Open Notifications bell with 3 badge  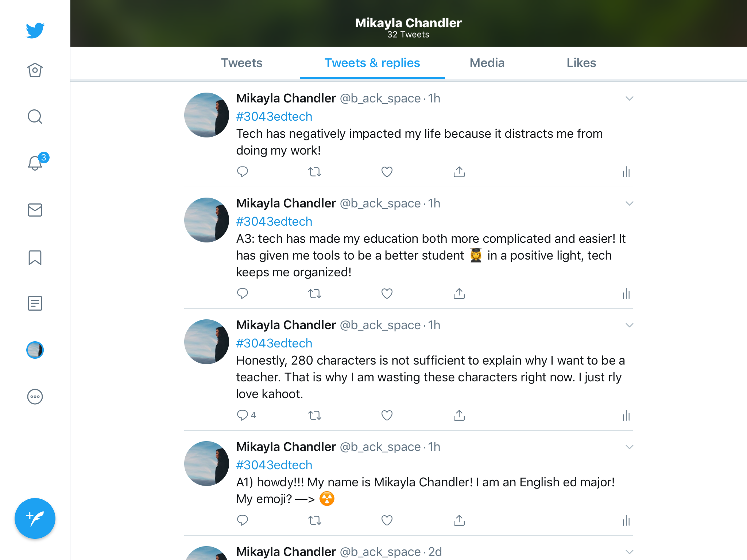click(35, 163)
